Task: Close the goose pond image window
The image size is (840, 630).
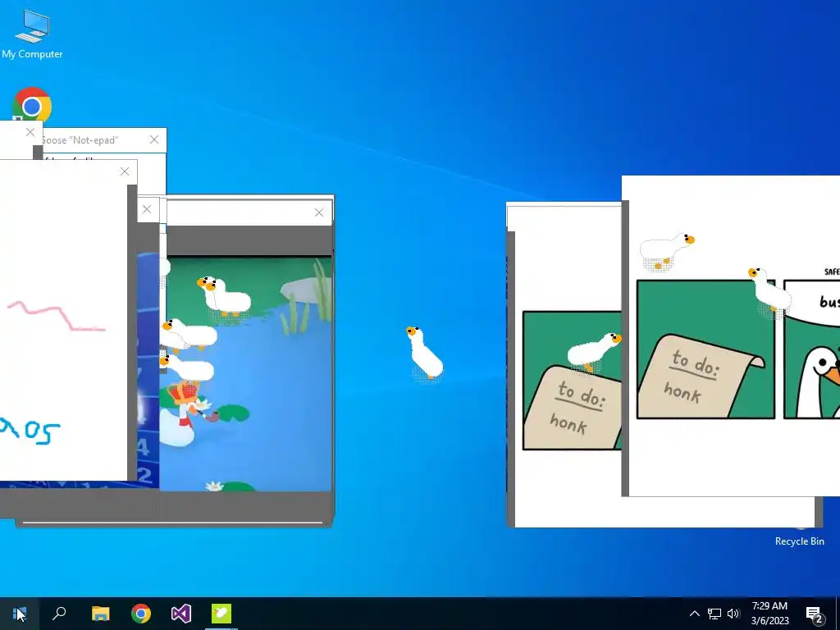Action: [x=319, y=212]
